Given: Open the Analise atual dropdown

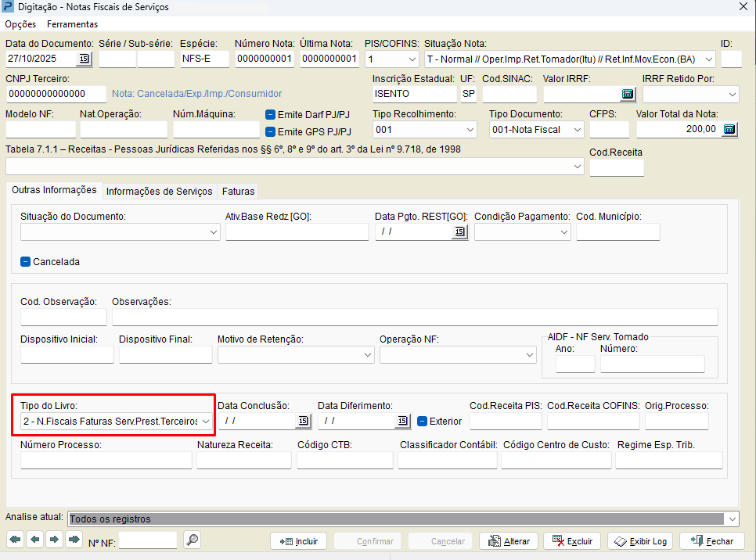Looking at the screenshot, I should [x=732, y=519].
